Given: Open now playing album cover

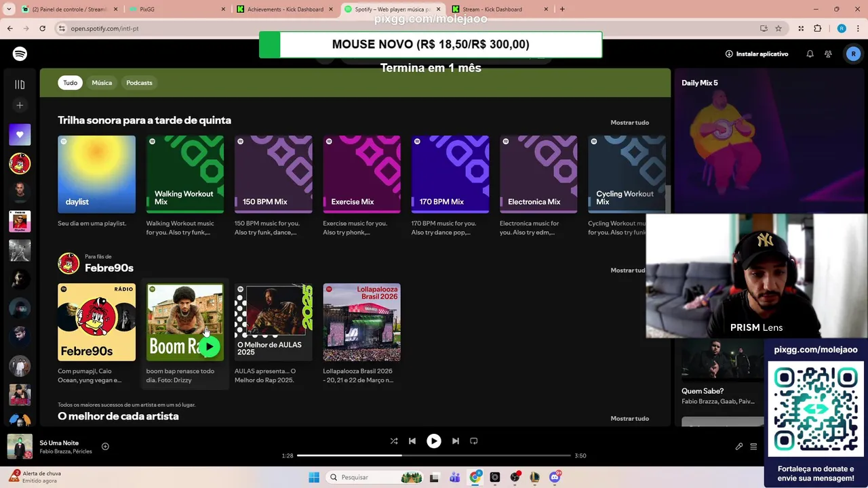Looking at the screenshot, I should tap(20, 446).
